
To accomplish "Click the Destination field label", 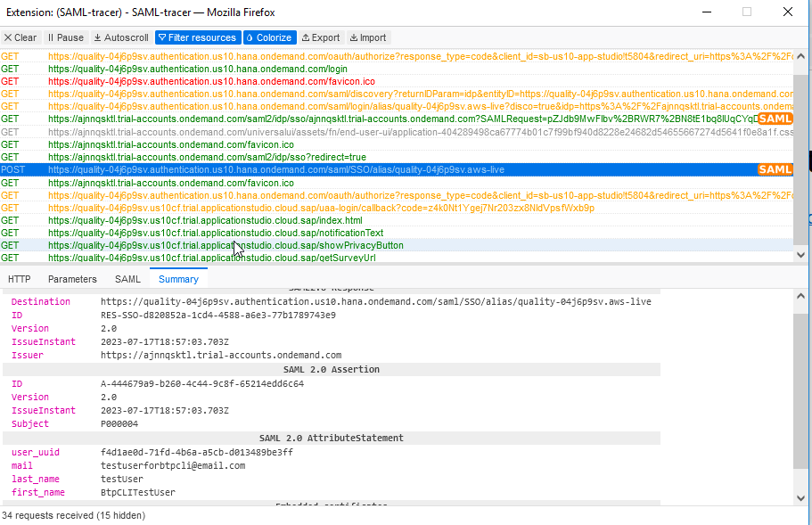I will pyautogui.click(x=40, y=301).
